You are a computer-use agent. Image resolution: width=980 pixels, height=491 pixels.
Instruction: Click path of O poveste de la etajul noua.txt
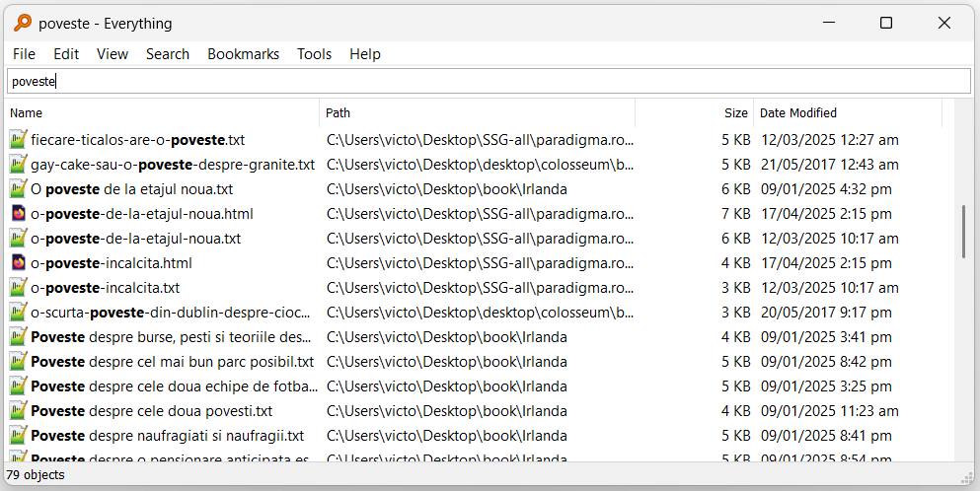pyautogui.click(x=447, y=189)
